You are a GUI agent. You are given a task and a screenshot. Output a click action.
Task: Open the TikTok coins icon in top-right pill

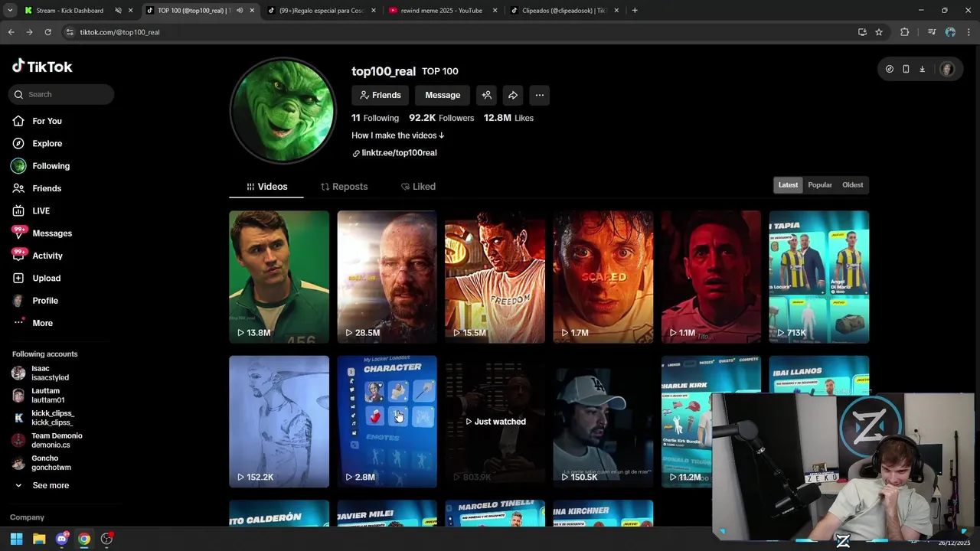[890, 69]
